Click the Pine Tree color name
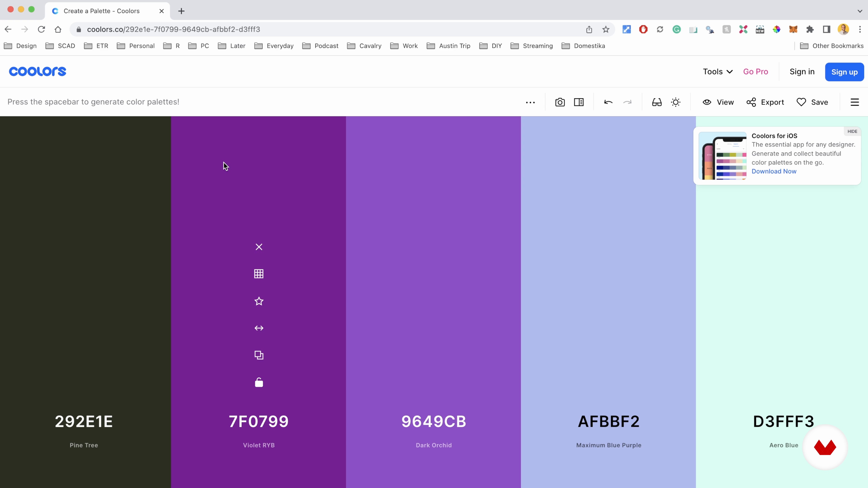This screenshot has width=868, height=488. pos(84,445)
